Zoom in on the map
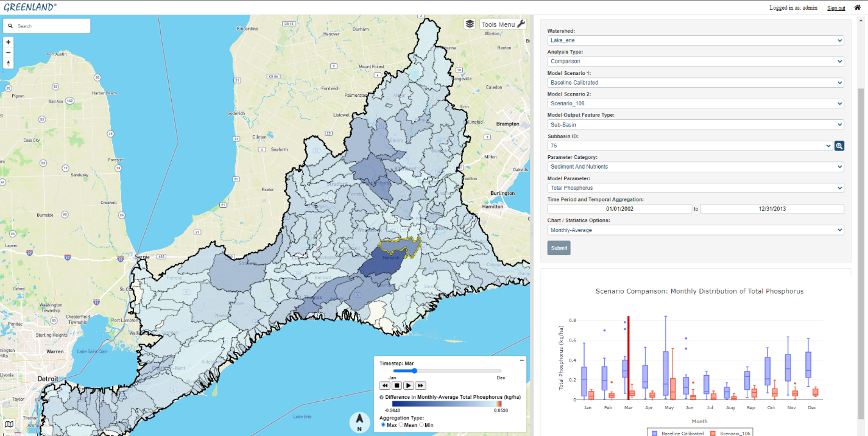This screenshot has width=868, height=436. (x=9, y=42)
